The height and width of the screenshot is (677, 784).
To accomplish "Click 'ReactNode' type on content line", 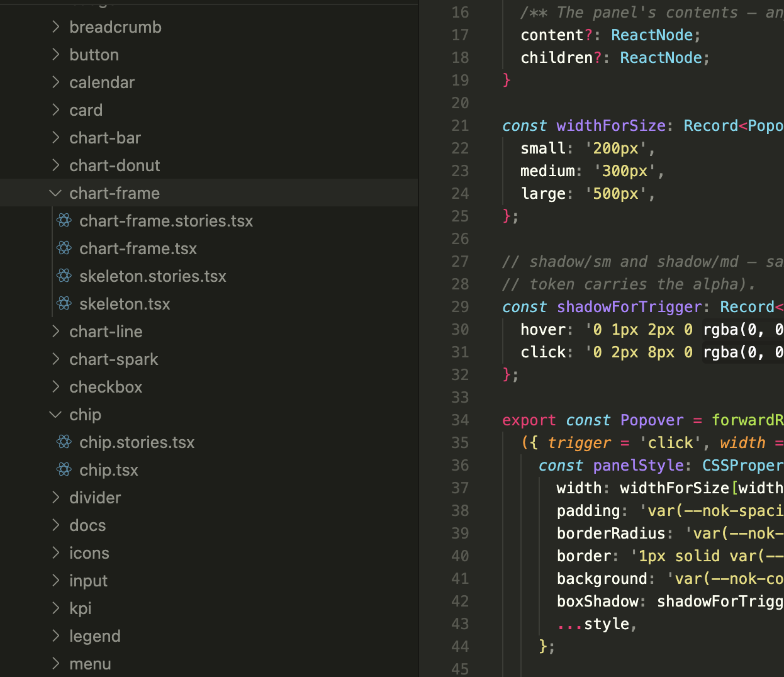I will (652, 35).
